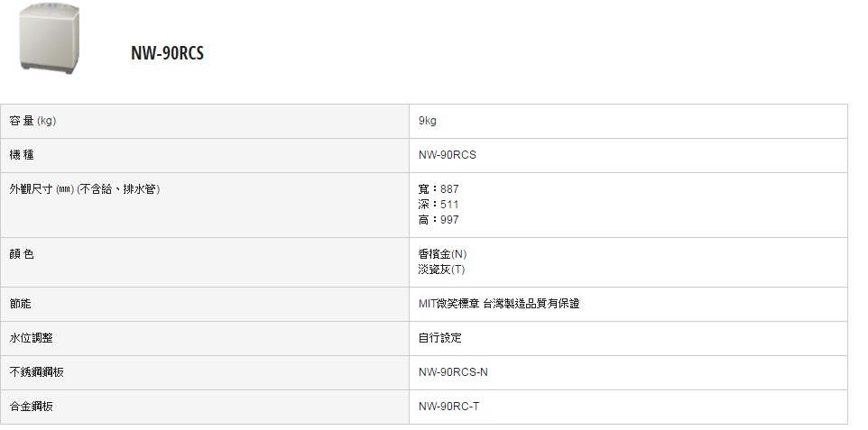Click the 淡瓷灰(T) color option text
This screenshot has width=868, height=430.
(442, 270)
